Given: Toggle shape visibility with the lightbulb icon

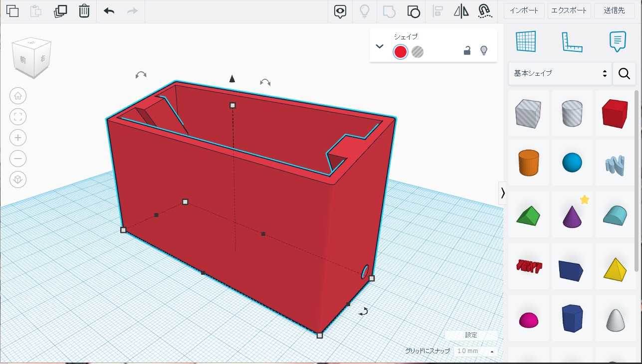Looking at the screenshot, I should point(483,50).
